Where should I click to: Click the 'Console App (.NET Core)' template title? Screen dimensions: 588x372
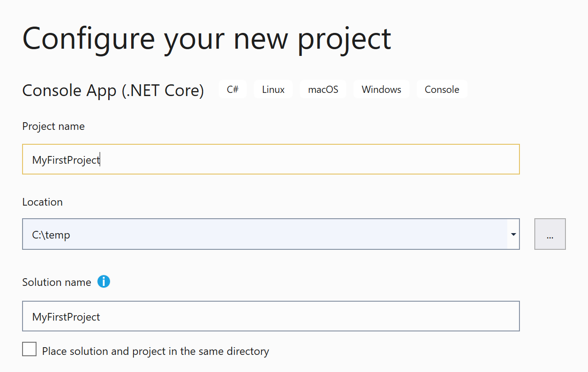[113, 90]
